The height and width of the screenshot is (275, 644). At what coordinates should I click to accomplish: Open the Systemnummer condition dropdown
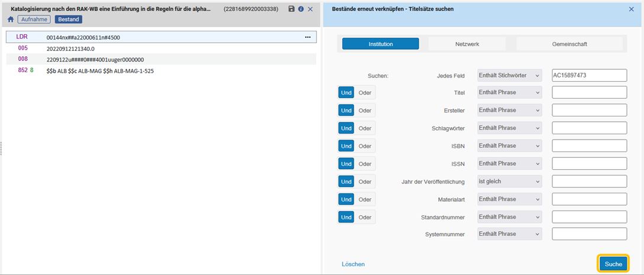510,234
